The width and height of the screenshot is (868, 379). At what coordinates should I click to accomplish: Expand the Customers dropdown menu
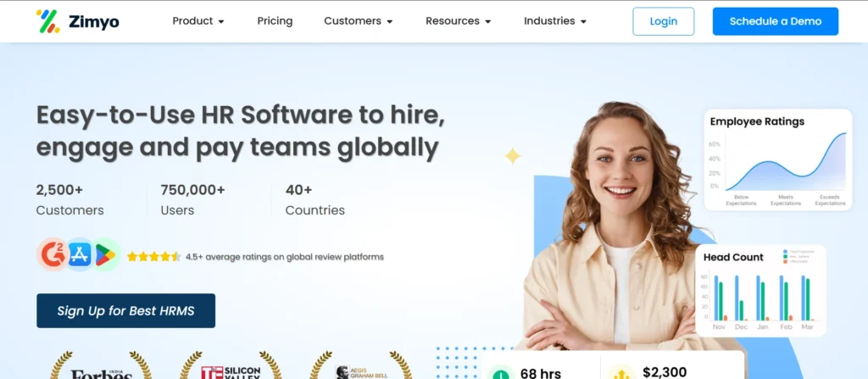click(x=358, y=21)
